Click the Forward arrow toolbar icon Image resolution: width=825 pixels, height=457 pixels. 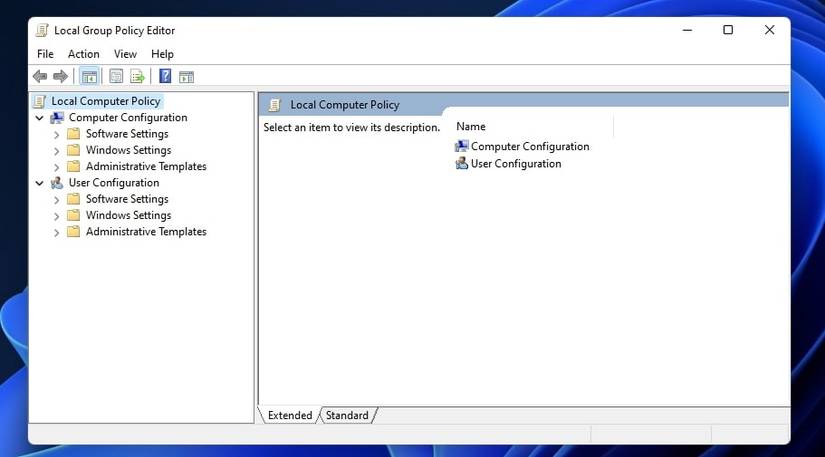pyautogui.click(x=61, y=77)
